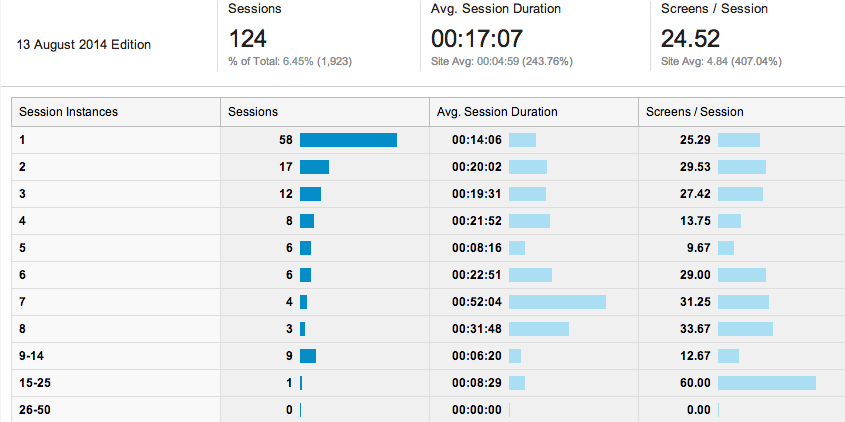This screenshot has height=422, width=845.
Task: Click the 124 Sessions summary metric
Action: [248, 39]
